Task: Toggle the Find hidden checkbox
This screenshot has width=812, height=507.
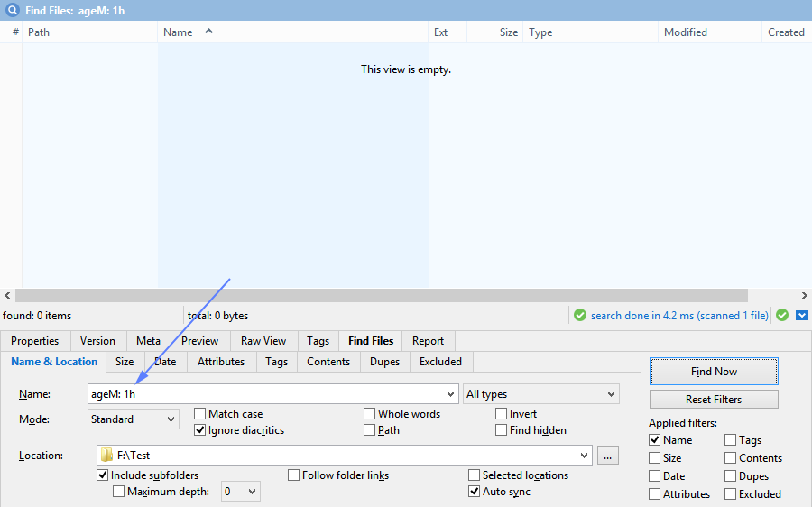Action: (x=502, y=430)
